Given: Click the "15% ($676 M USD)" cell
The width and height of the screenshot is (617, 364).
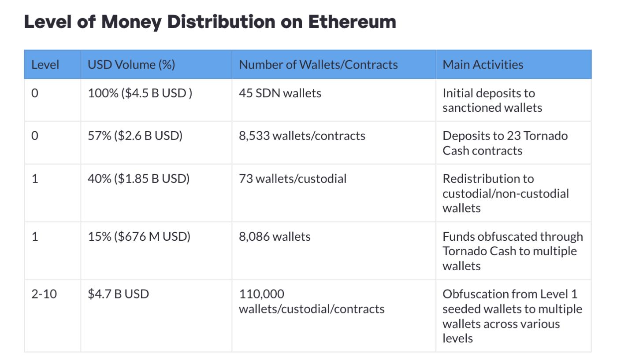Looking at the screenshot, I should (x=139, y=237).
